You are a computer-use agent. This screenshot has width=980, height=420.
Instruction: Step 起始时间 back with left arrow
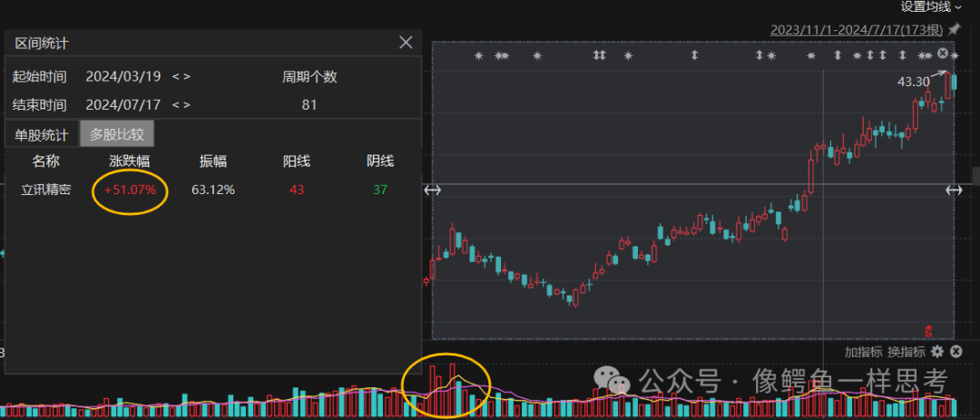[x=176, y=77]
